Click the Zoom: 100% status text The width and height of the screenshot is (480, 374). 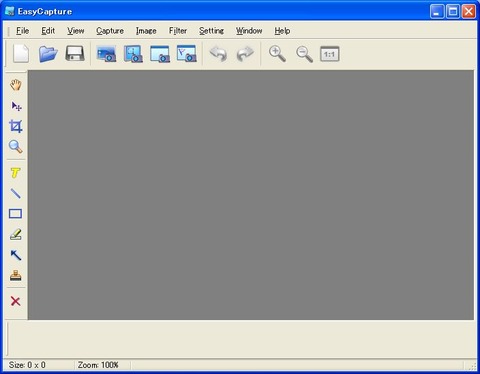(x=98, y=365)
